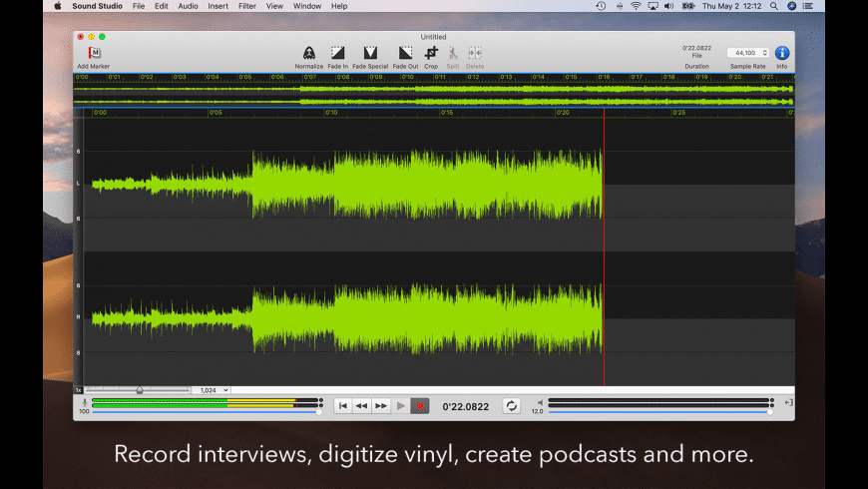Open Spotlight search in menu bar
The height and width of the screenshot is (489, 868).
(774, 6)
